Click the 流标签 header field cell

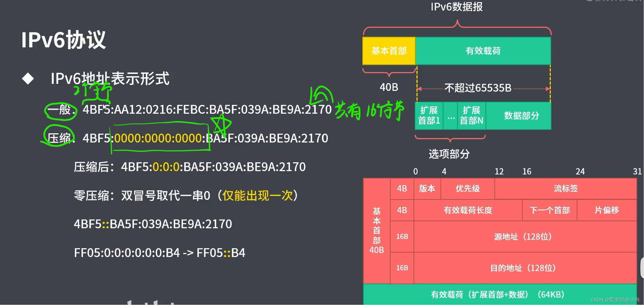tap(566, 189)
